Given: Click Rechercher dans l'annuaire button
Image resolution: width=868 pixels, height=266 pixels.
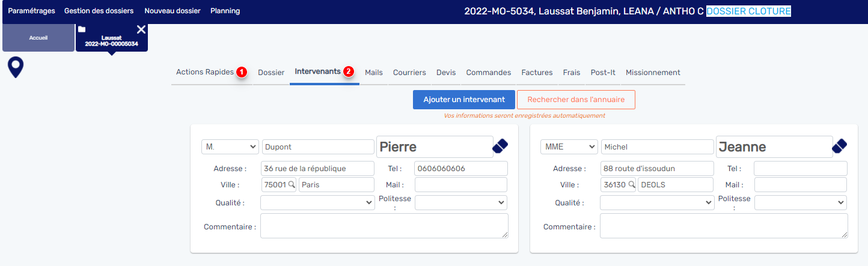Looking at the screenshot, I should (x=576, y=100).
